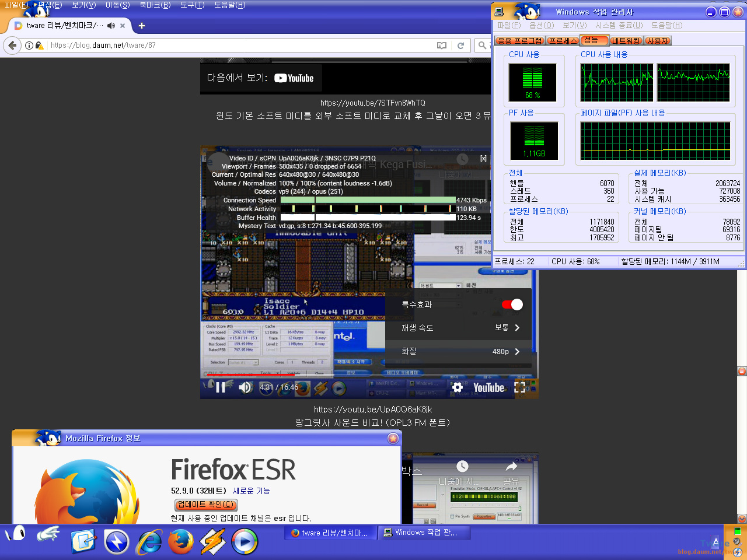This screenshot has width=747, height=560.
Task: Open Firefox 도구(T) menu
Action: [x=193, y=5]
